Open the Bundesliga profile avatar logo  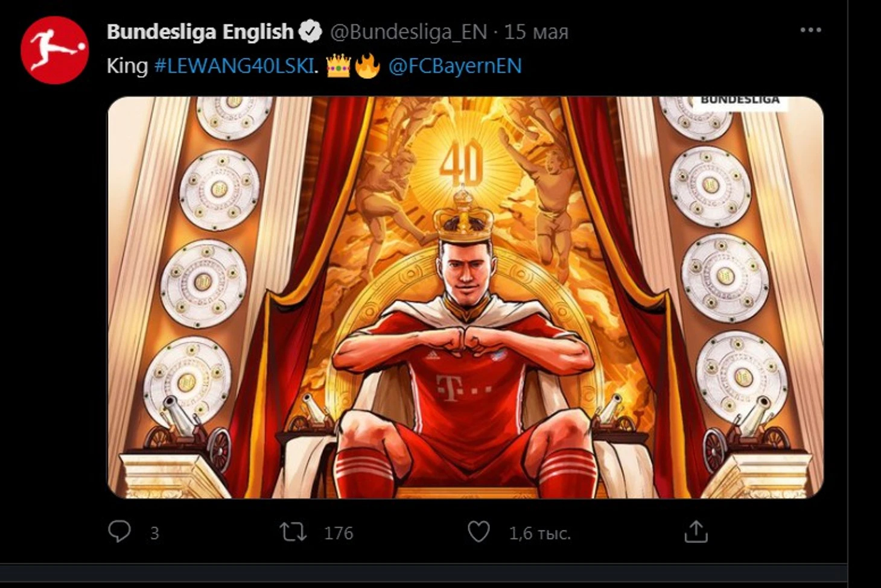click(x=54, y=50)
